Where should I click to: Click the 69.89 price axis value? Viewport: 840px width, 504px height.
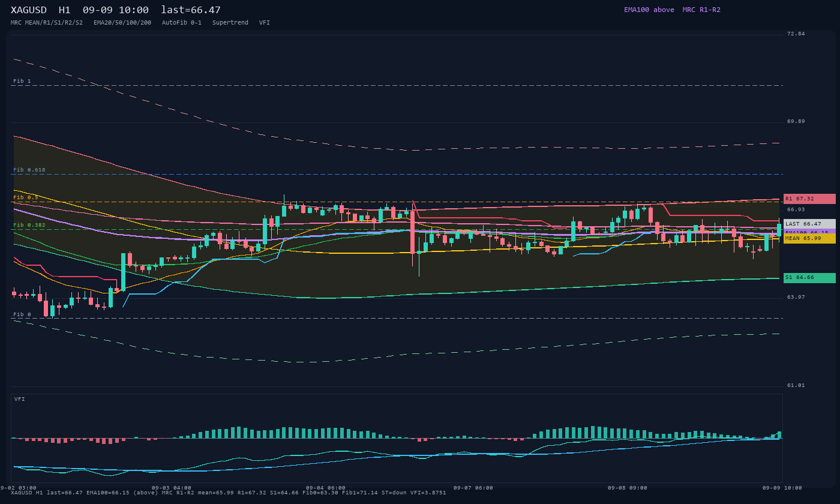point(796,121)
